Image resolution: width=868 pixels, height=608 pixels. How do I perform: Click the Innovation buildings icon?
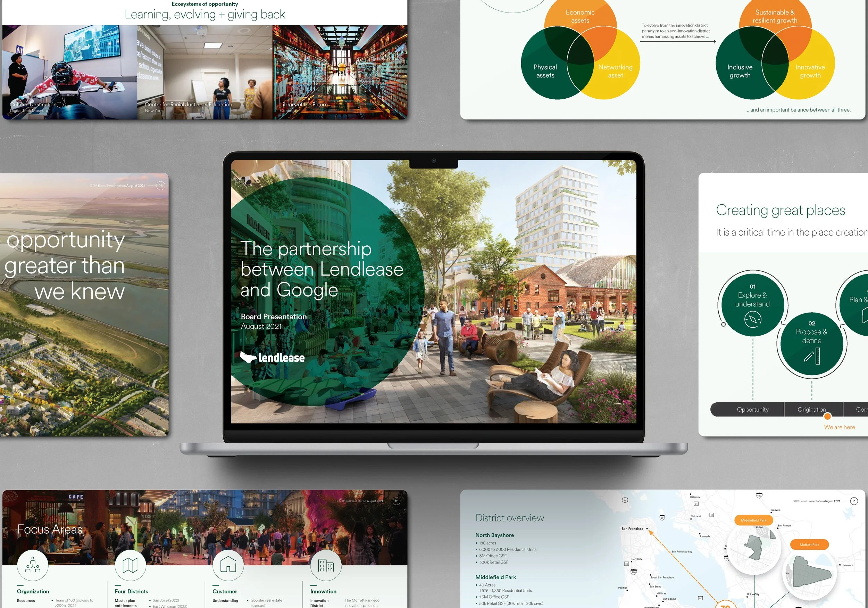coord(326,565)
